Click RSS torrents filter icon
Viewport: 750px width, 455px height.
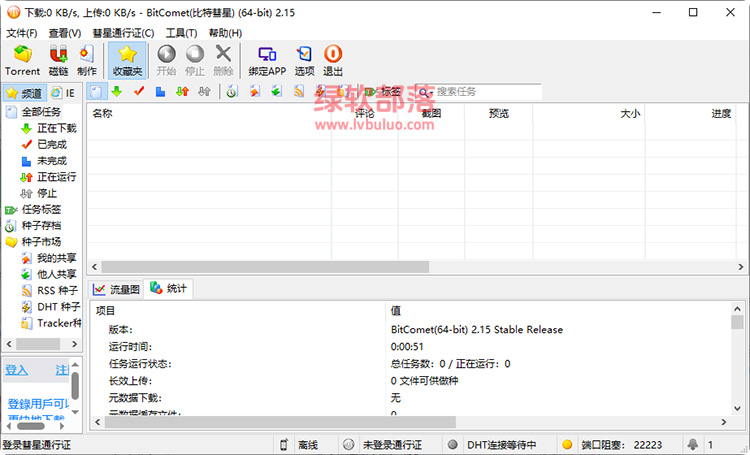pyautogui.click(x=299, y=91)
